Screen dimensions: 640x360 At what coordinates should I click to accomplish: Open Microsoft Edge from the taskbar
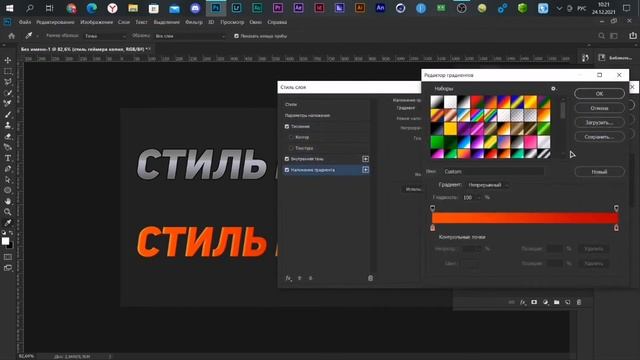point(92,8)
